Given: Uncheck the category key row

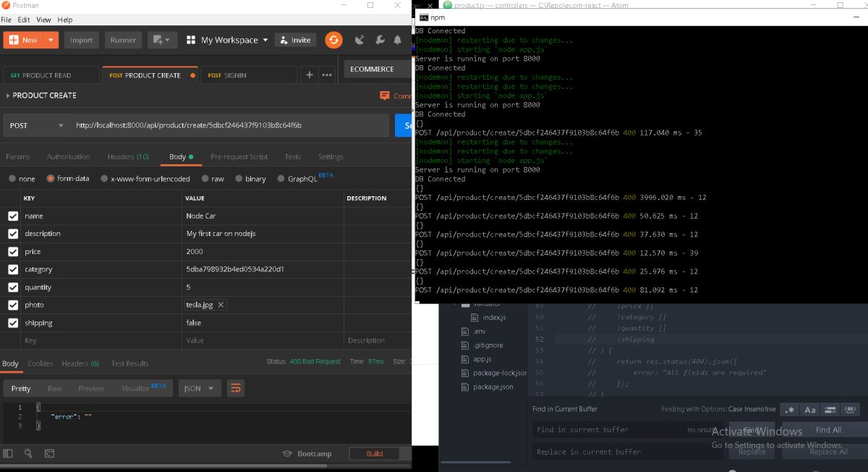Looking at the screenshot, I should [x=13, y=269].
